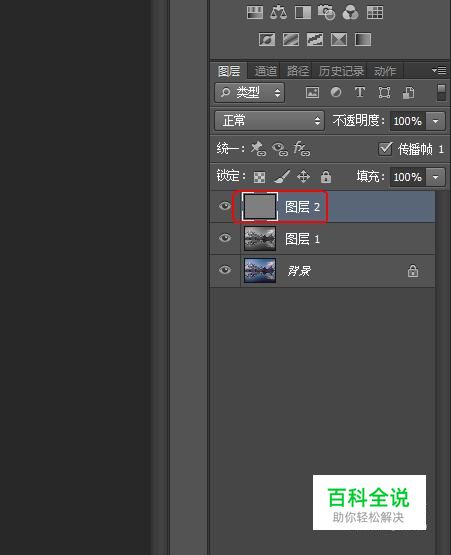Click the 图层 2 layer name
Image resolution: width=451 pixels, height=555 pixels.
pyautogui.click(x=302, y=207)
